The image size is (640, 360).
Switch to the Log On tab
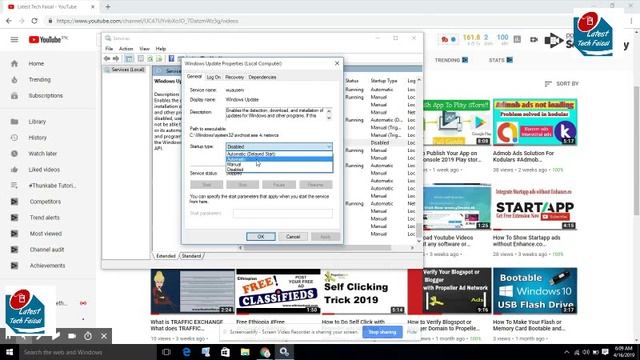213,77
